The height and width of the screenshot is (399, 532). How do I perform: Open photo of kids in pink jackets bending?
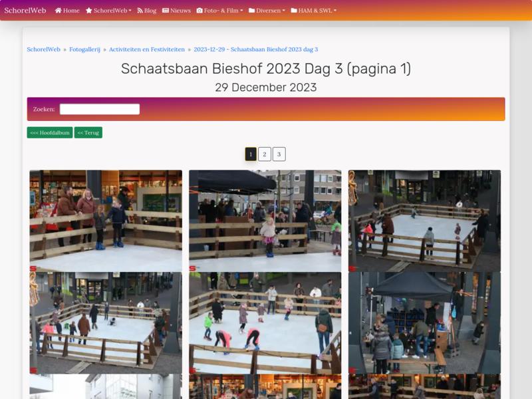(265, 323)
